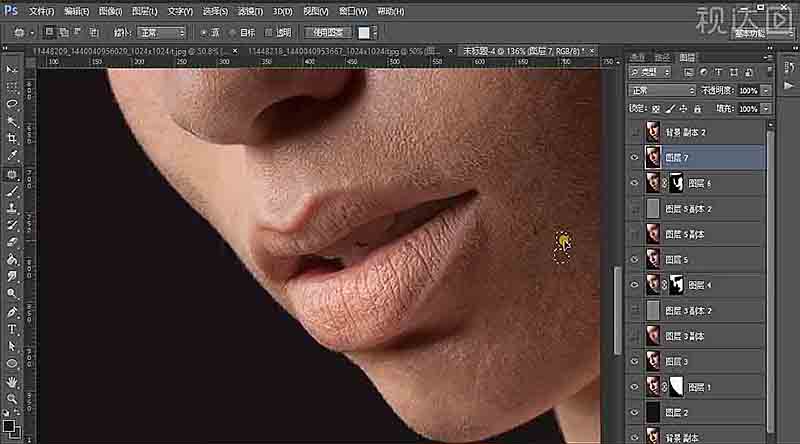Select the Crop tool
The width and height of the screenshot is (800, 444).
click(12, 138)
